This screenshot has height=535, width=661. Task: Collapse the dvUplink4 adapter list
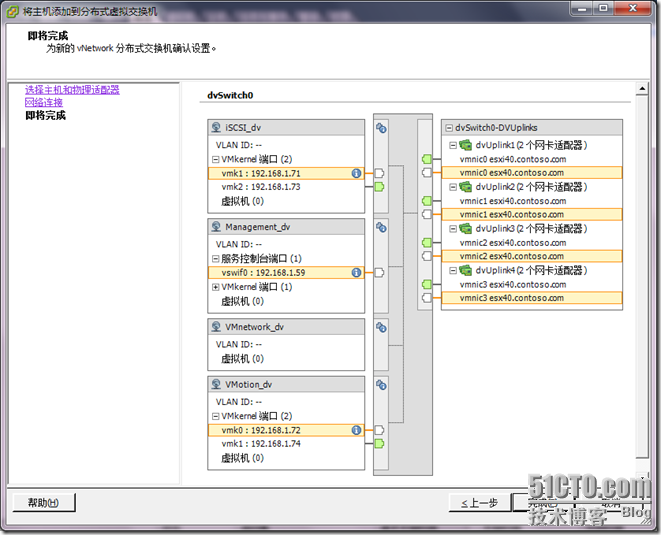click(x=453, y=271)
